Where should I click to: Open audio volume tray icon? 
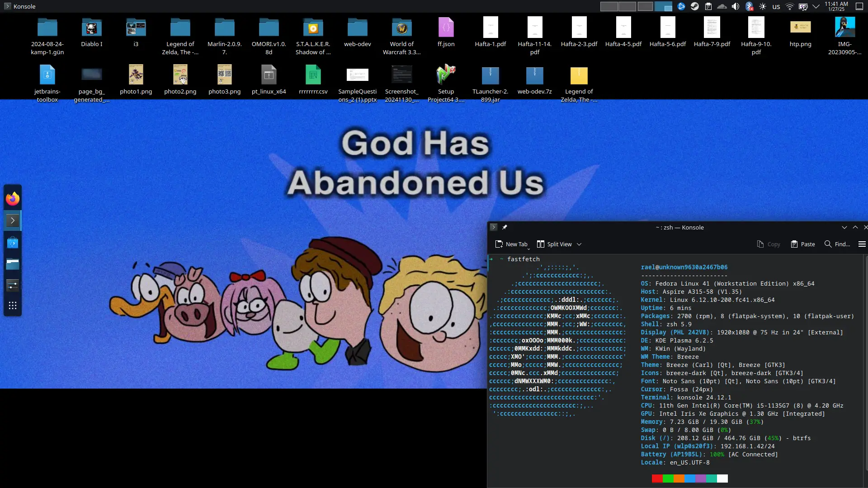pyautogui.click(x=736, y=6)
